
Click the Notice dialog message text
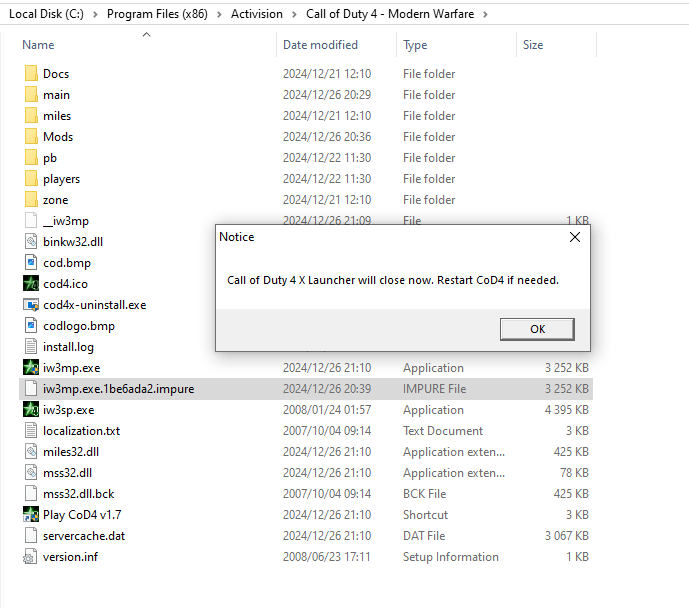pos(393,280)
